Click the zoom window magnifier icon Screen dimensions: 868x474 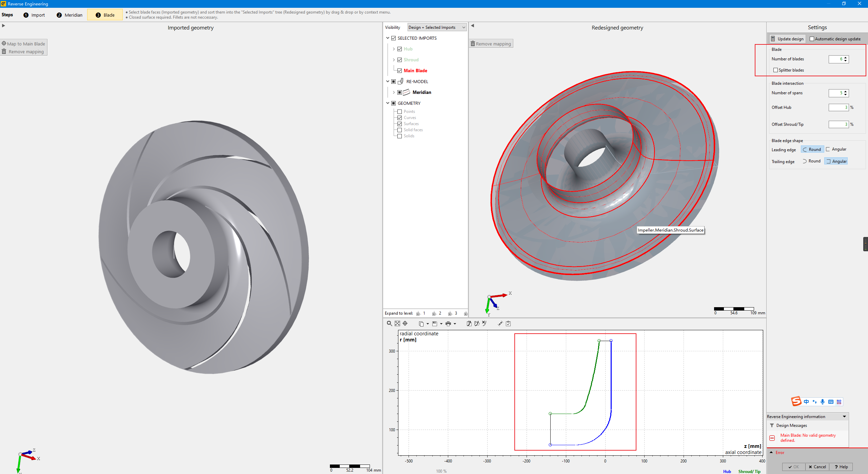[389, 323]
